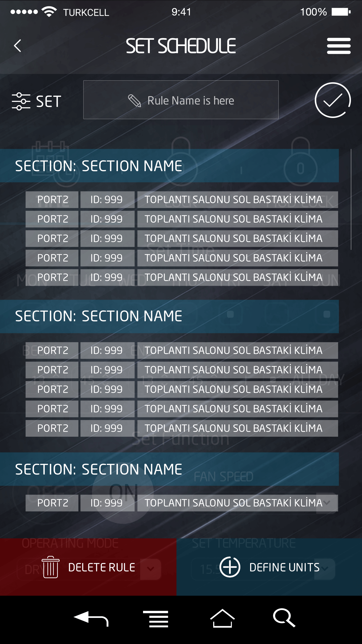
Task: Tap the home icon in bottom bar
Action: tap(222, 618)
